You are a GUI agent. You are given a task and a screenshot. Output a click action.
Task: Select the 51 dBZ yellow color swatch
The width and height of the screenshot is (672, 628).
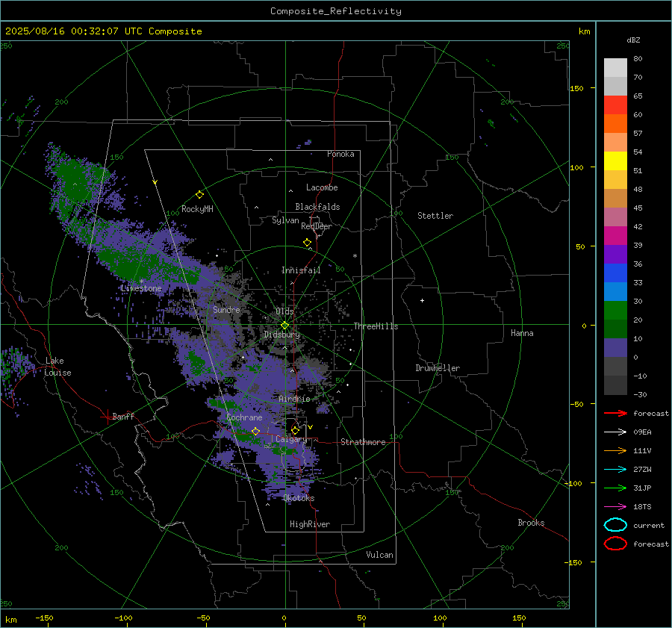[x=615, y=161]
